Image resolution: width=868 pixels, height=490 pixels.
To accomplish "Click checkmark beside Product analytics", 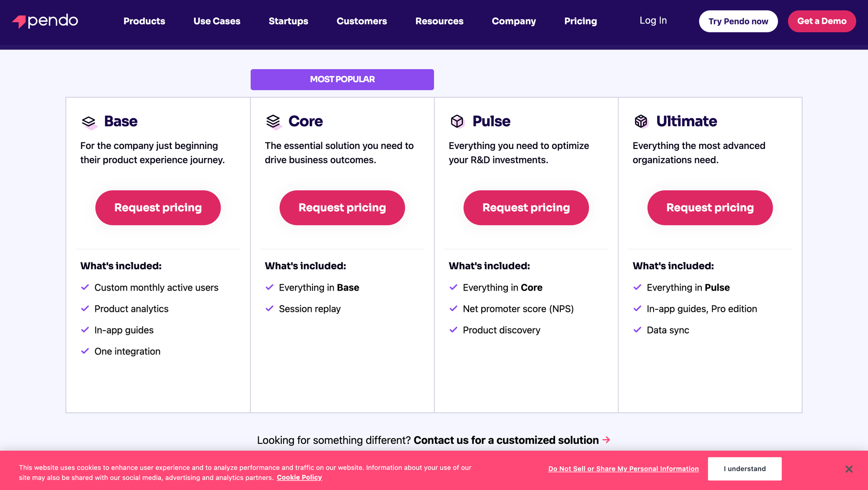I will (85, 308).
